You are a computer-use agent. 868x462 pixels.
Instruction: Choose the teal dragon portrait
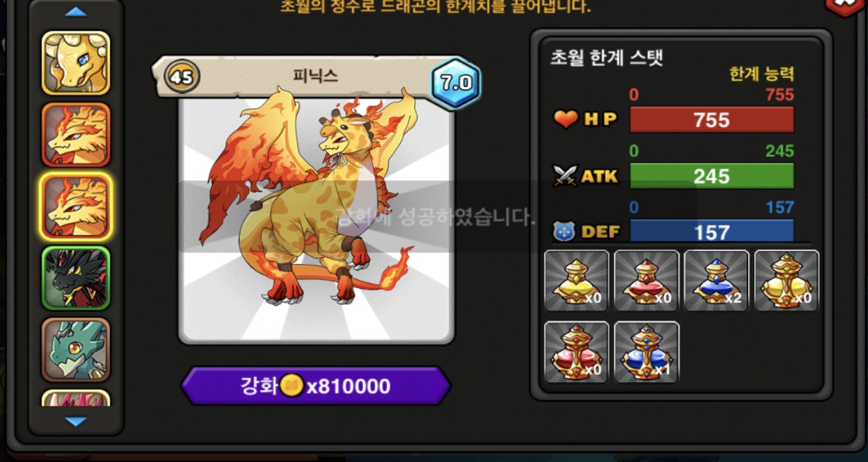click(76, 349)
